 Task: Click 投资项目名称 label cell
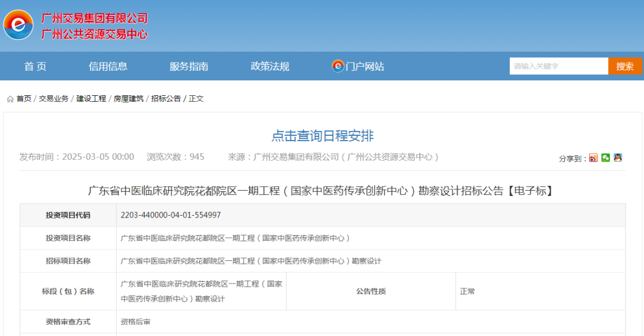point(68,238)
